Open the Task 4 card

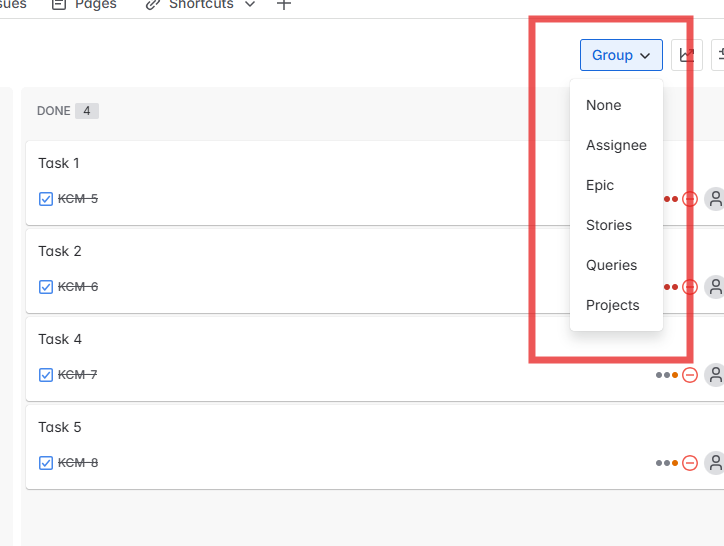tap(374, 359)
